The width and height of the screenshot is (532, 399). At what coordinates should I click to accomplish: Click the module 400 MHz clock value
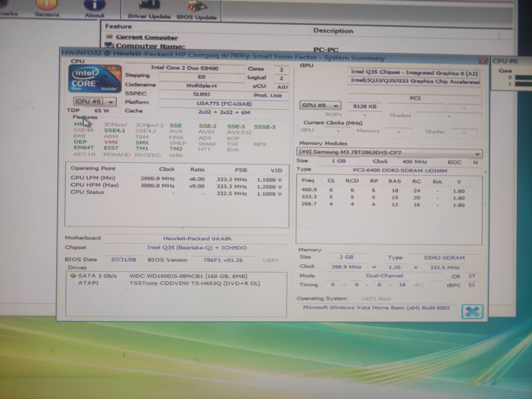click(x=414, y=162)
